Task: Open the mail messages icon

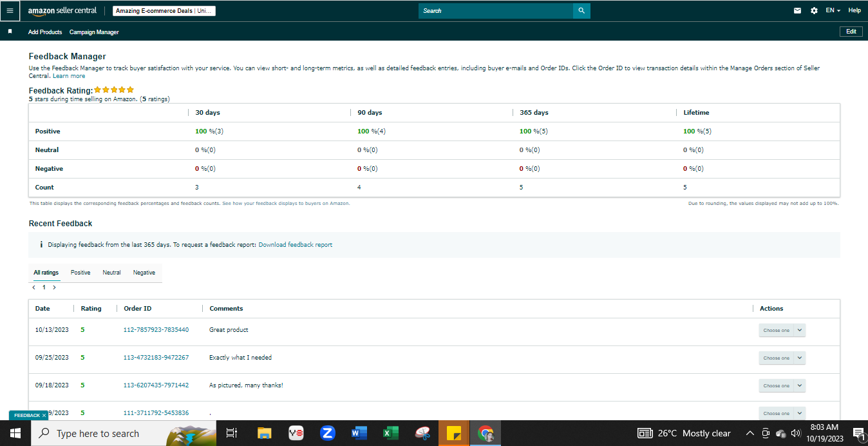Action: pos(798,11)
